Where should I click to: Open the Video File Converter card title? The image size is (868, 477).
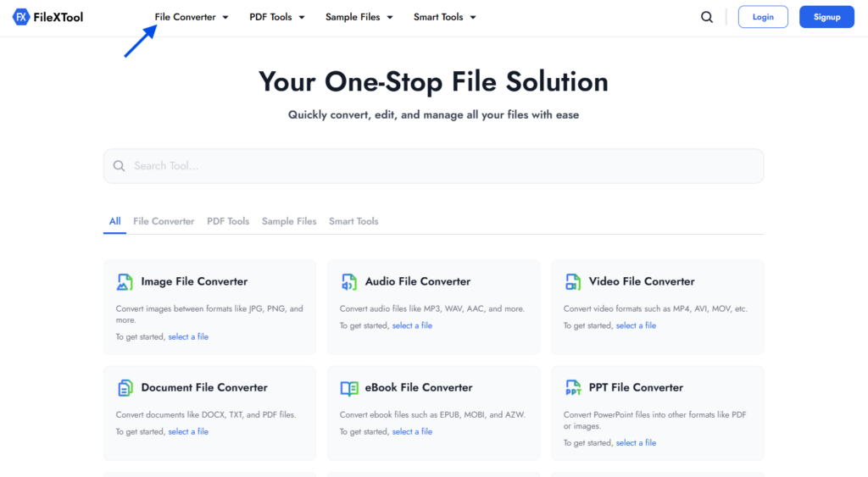tap(641, 281)
